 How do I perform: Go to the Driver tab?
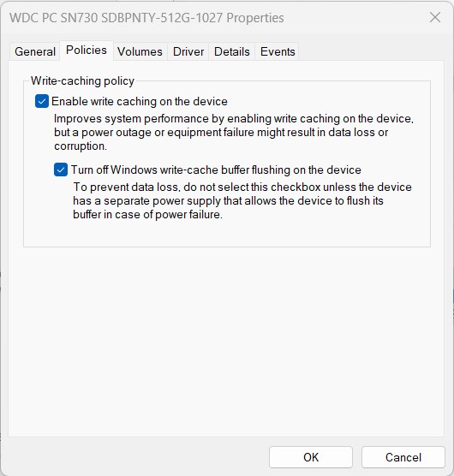click(188, 51)
